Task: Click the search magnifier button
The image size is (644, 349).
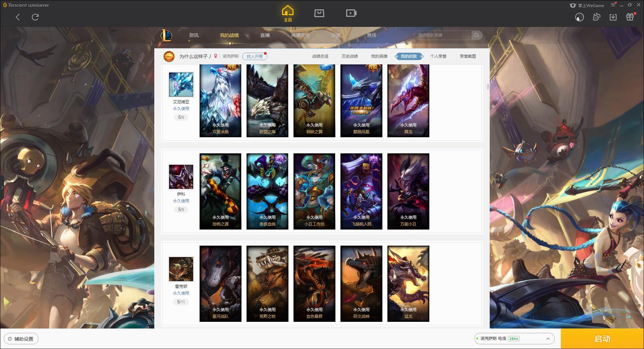Action: click(x=477, y=35)
